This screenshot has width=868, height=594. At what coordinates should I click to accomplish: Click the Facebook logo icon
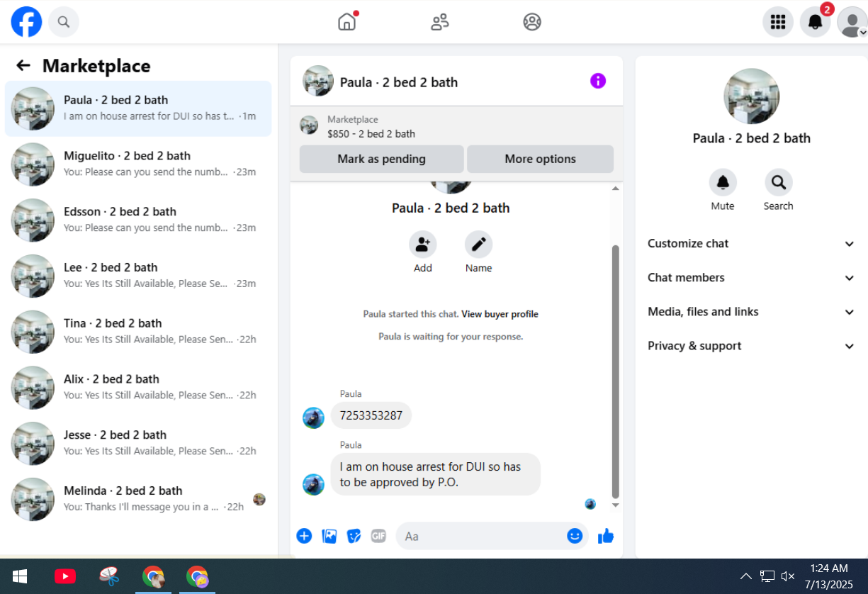[x=26, y=22]
